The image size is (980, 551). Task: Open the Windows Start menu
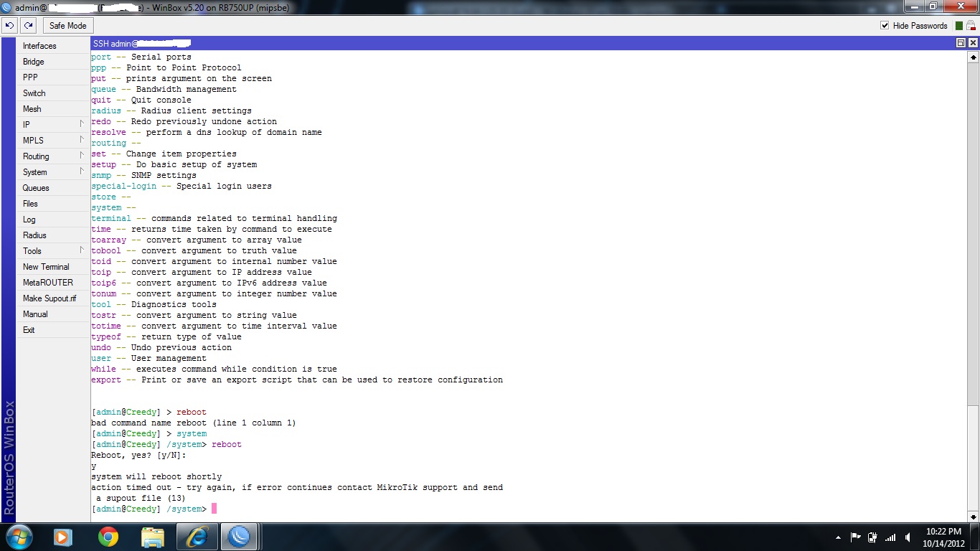(19, 537)
